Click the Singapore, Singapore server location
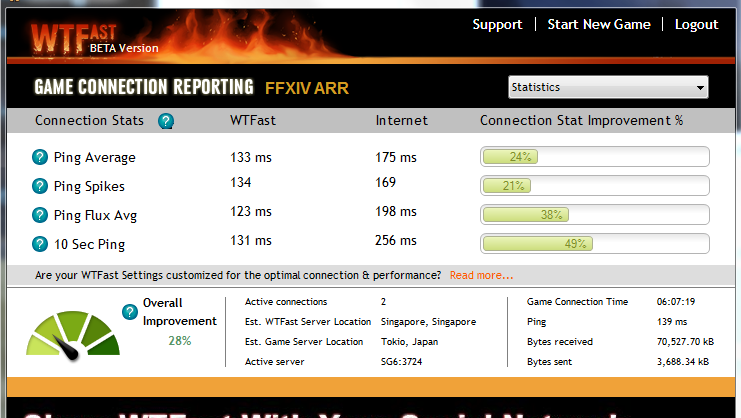741x418 pixels. (428, 322)
